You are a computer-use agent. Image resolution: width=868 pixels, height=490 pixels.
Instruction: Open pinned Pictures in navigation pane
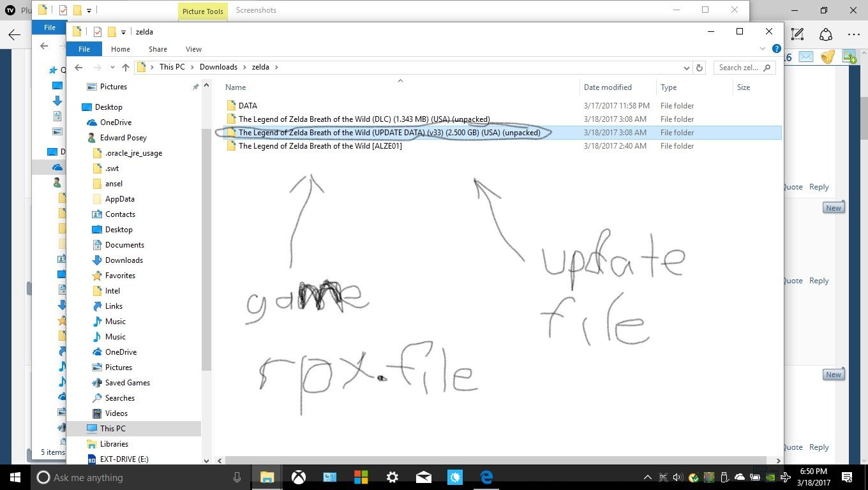[114, 87]
